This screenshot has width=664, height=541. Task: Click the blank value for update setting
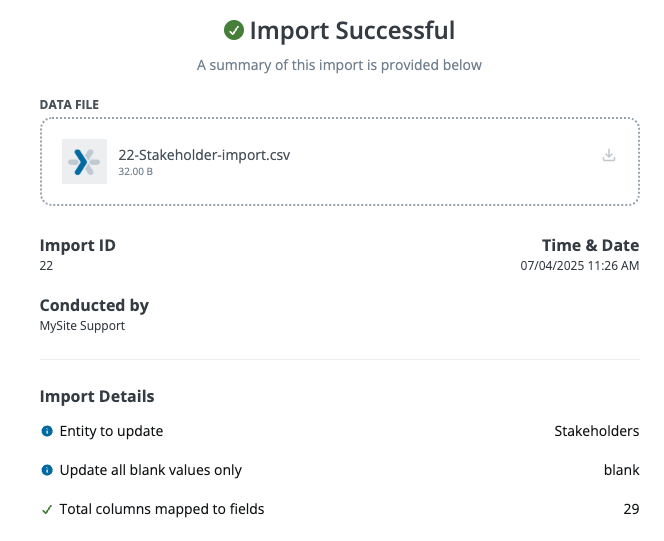tap(621, 470)
